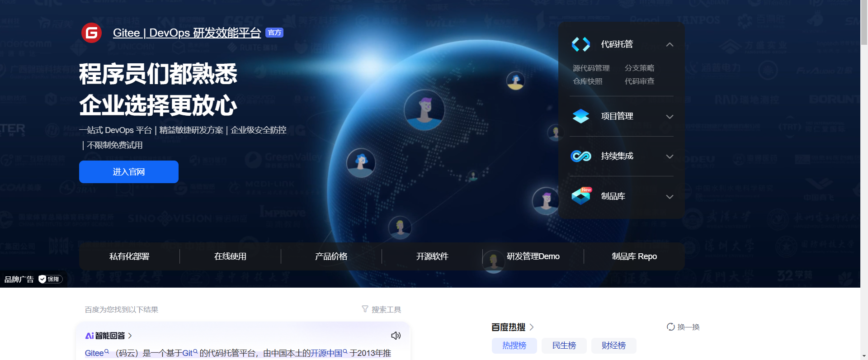
Task: Open the 代码审查 link
Action: (640, 81)
